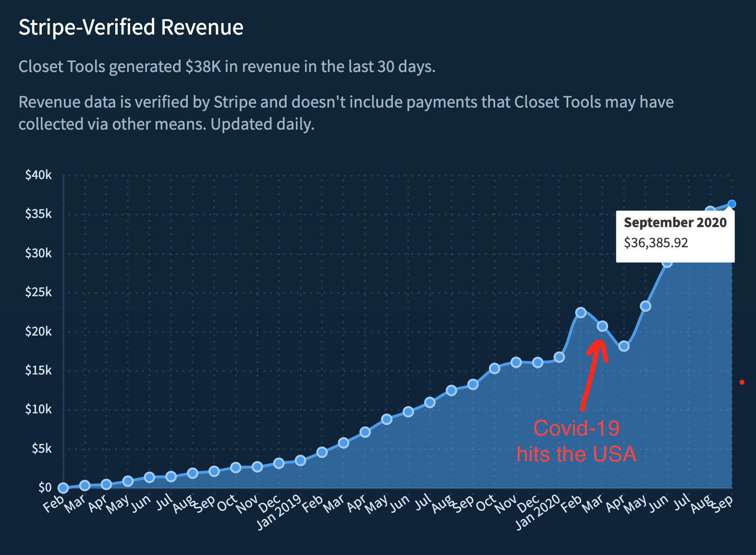Image resolution: width=756 pixels, height=555 pixels.
Task: Select the April 2020 data point
Action: point(624,346)
